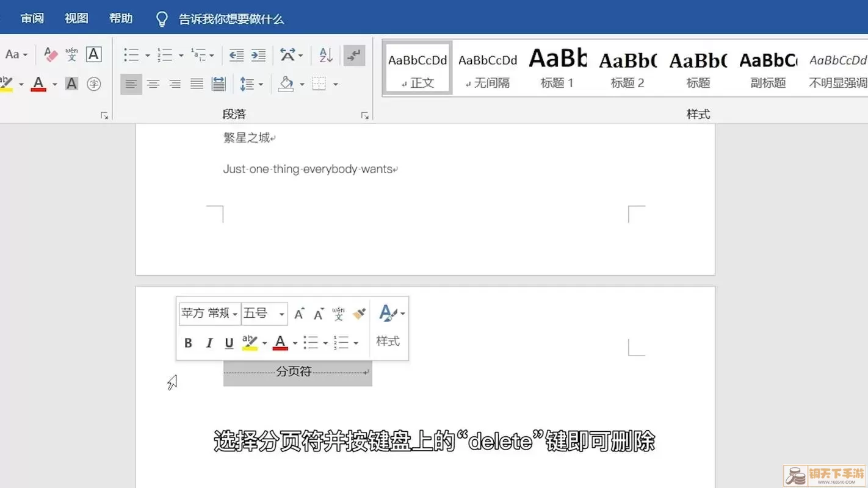Apply the 无间隔 style
The width and height of the screenshot is (868, 488).
point(488,68)
